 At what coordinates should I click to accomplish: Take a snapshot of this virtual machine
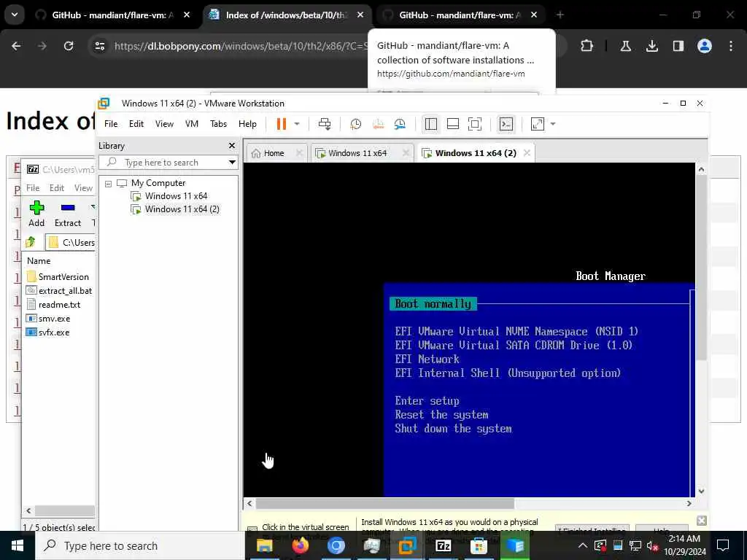coord(355,124)
